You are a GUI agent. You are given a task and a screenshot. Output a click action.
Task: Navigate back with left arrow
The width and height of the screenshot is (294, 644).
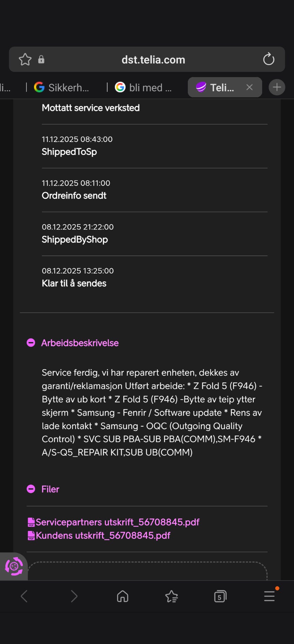coord(24,596)
